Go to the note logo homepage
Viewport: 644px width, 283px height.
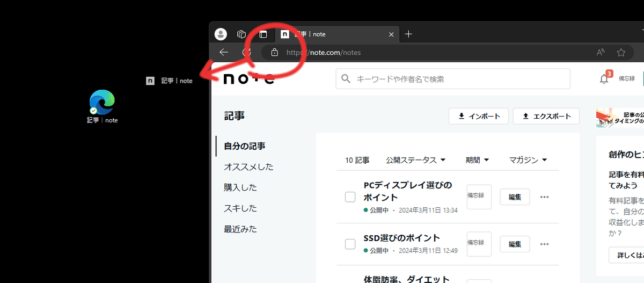click(x=249, y=79)
